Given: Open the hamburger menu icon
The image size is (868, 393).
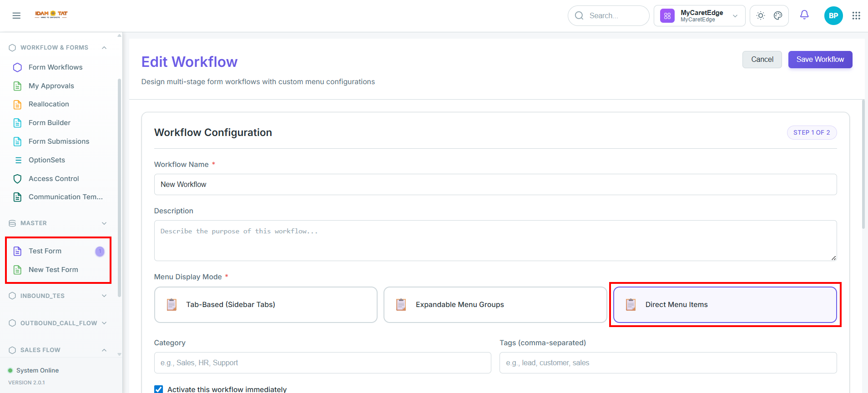Looking at the screenshot, I should point(16,15).
